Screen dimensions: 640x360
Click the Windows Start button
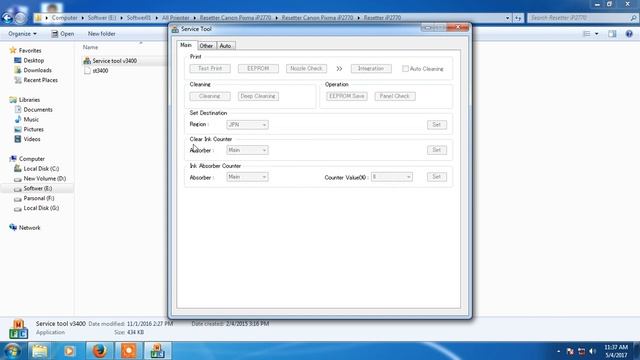tap(12, 351)
